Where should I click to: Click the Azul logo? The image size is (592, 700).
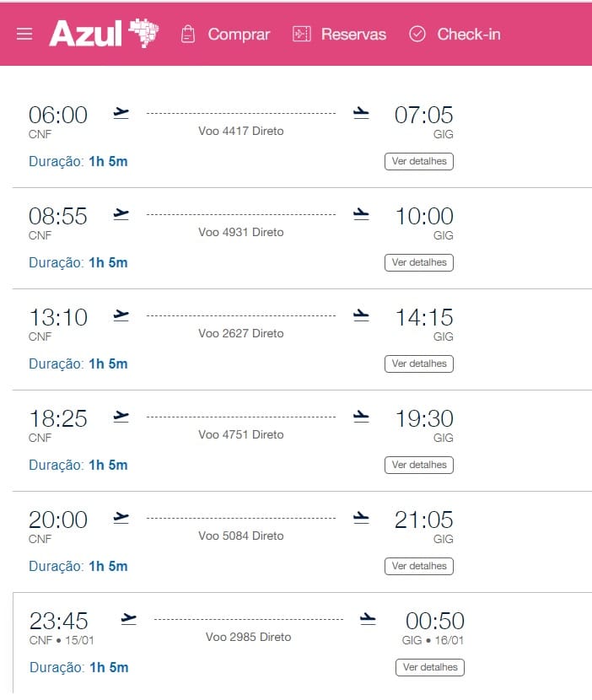tap(104, 34)
